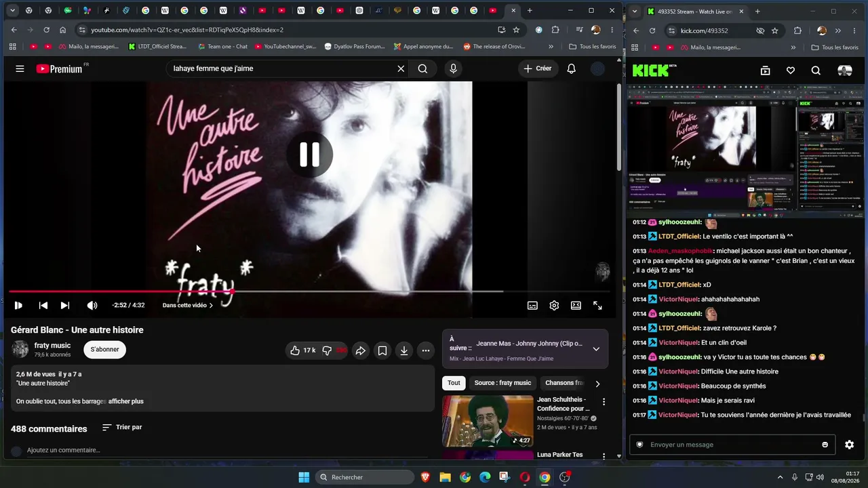
Task: Select the Source : fraty music chip
Action: tap(502, 383)
